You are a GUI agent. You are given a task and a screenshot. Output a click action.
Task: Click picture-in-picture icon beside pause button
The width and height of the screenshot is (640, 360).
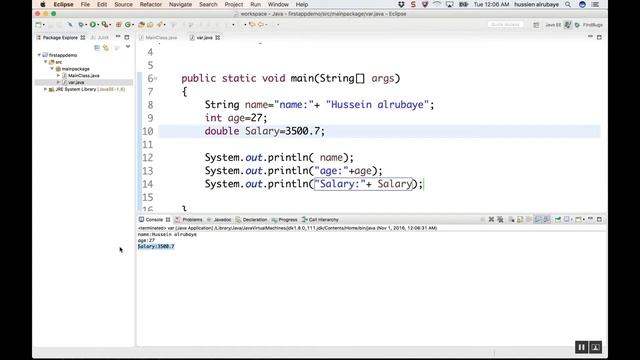[595, 347]
